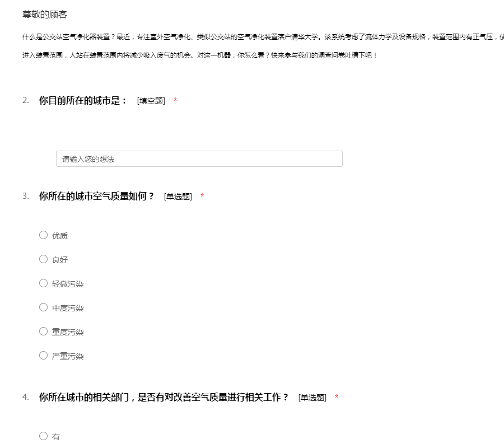504x448 pixels.
Task: Click question title 你目前所在的城市是
Action: click(x=83, y=101)
